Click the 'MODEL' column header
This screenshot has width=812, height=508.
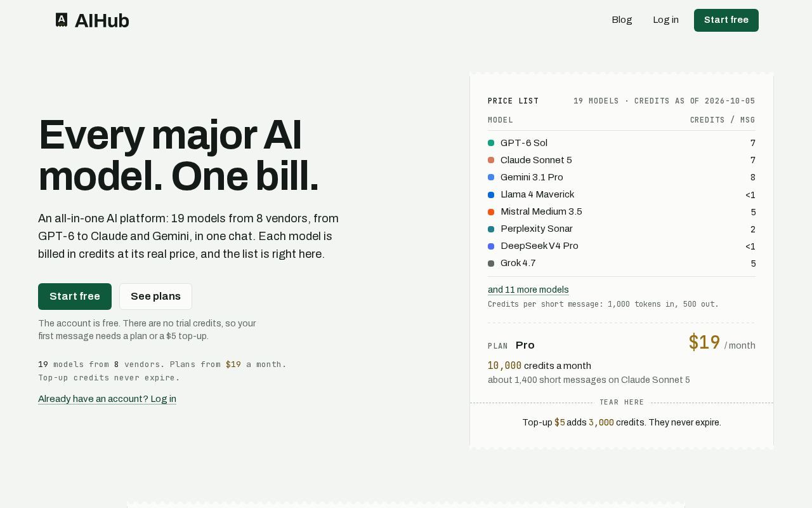pyautogui.click(x=501, y=120)
